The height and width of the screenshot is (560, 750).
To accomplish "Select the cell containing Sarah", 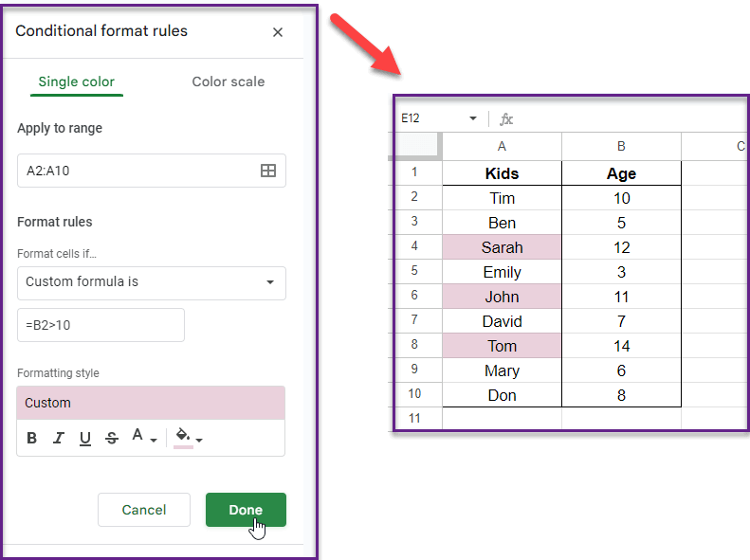I will point(502,247).
